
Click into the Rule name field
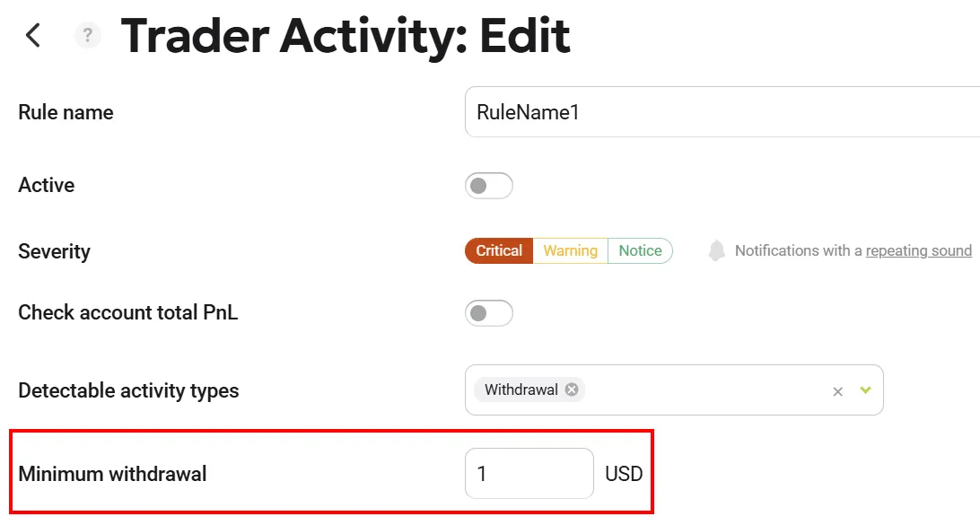pos(718,112)
